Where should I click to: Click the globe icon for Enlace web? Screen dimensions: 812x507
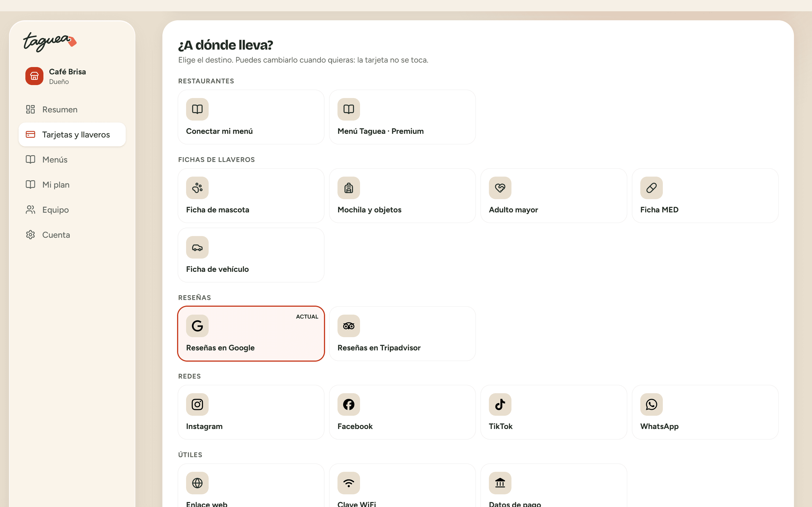tap(197, 483)
